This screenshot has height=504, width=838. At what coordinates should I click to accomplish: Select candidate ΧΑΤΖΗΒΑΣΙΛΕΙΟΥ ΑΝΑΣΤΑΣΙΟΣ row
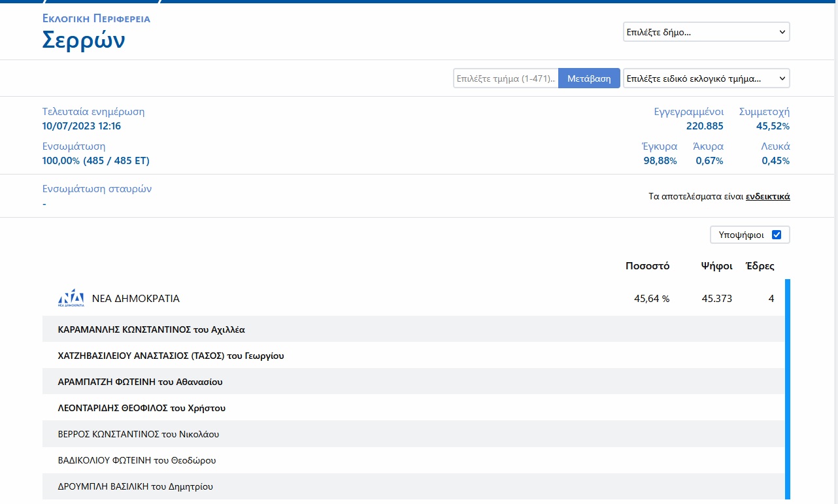point(171,356)
